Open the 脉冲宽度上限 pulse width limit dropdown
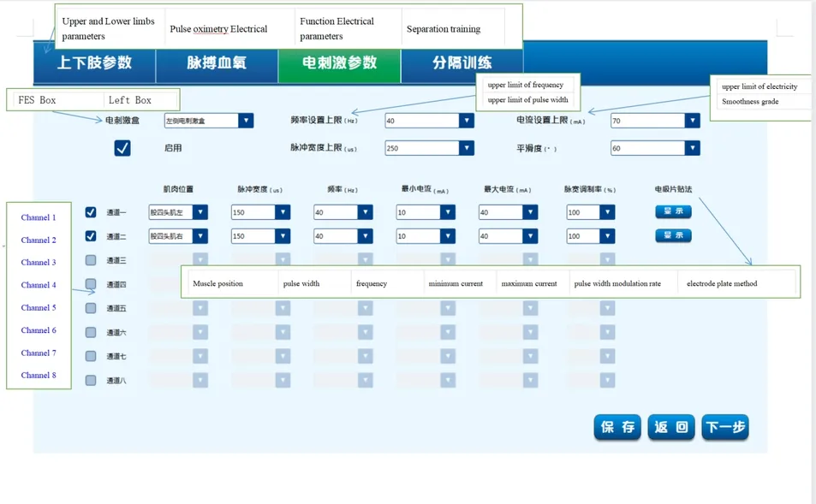The image size is (816, 504). [467, 148]
